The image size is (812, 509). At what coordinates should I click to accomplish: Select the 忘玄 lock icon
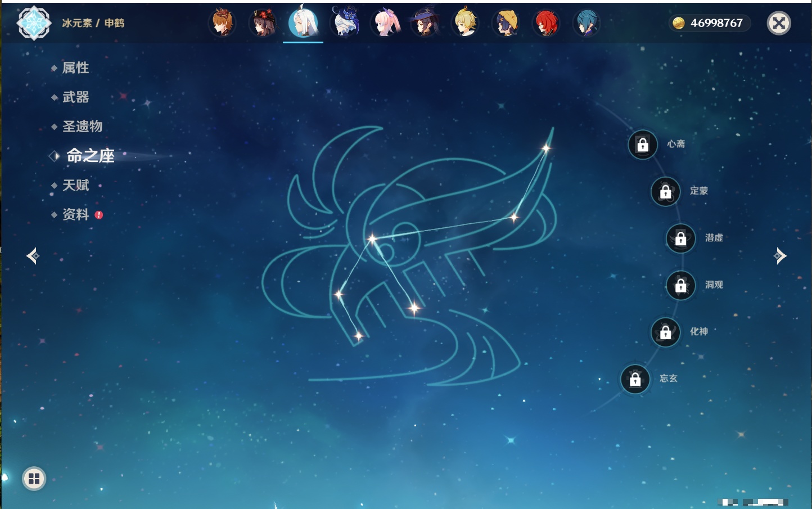635,379
